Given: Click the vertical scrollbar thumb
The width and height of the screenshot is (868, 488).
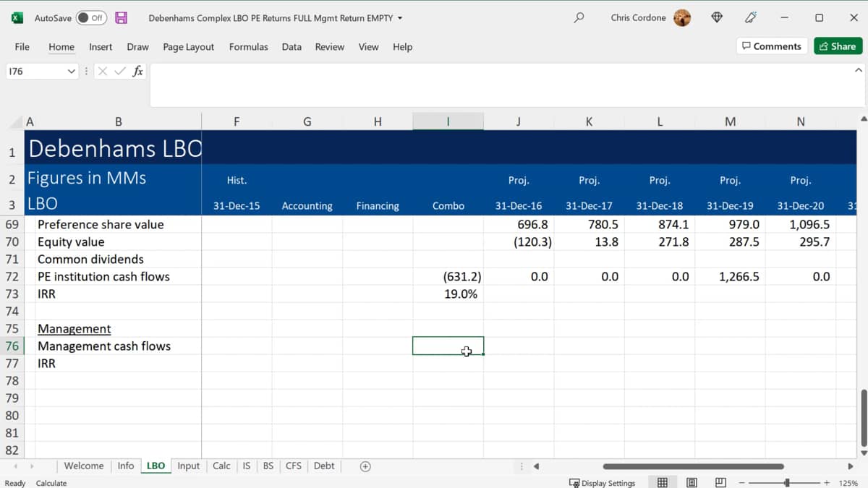Looking at the screenshot, I should (862, 418).
